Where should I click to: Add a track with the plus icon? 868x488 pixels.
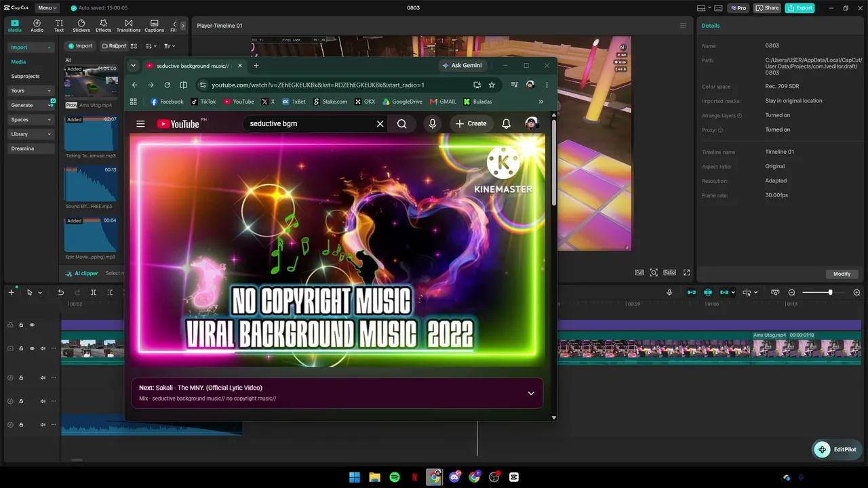coord(11,292)
